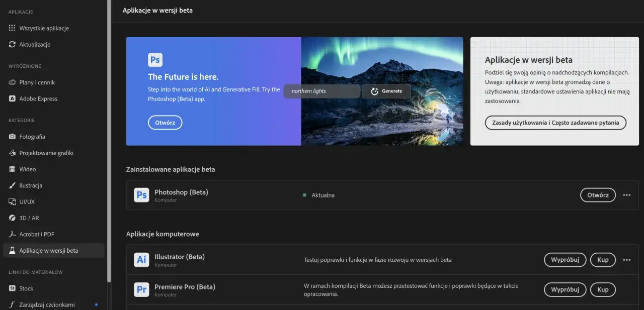Open Wszystkie aplikacje in sidebar
Screen dimensions: 644x310
[44, 29]
